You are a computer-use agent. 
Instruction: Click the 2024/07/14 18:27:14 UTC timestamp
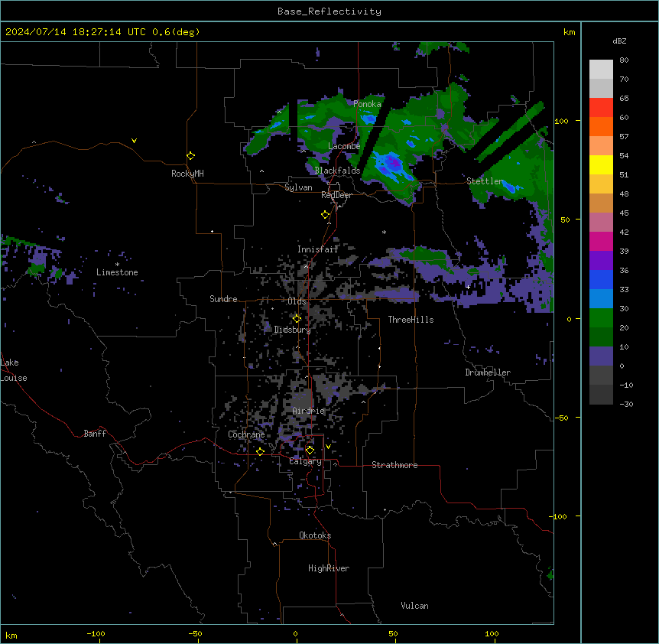pyautogui.click(x=75, y=32)
